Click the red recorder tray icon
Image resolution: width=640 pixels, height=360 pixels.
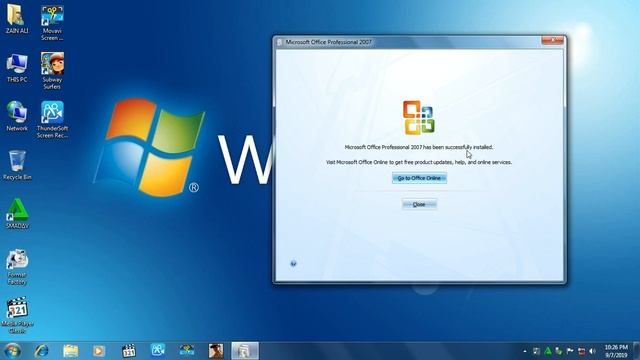[582, 351]
